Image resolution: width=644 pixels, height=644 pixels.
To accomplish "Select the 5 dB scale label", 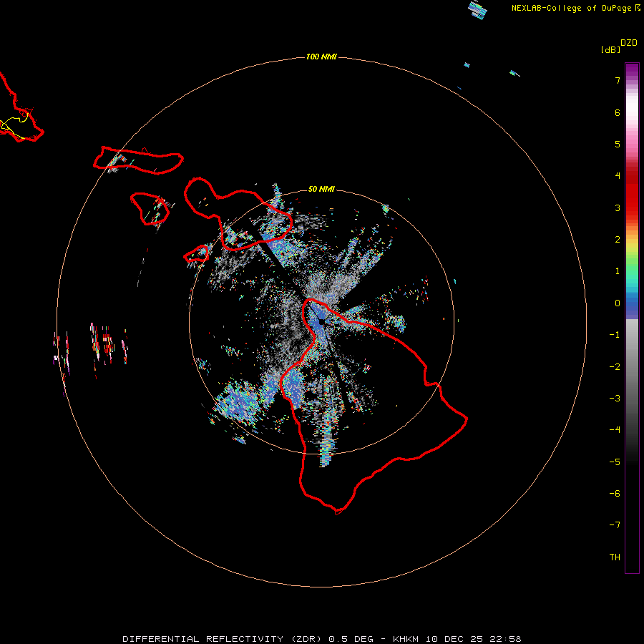I will (x=618, y=144).
